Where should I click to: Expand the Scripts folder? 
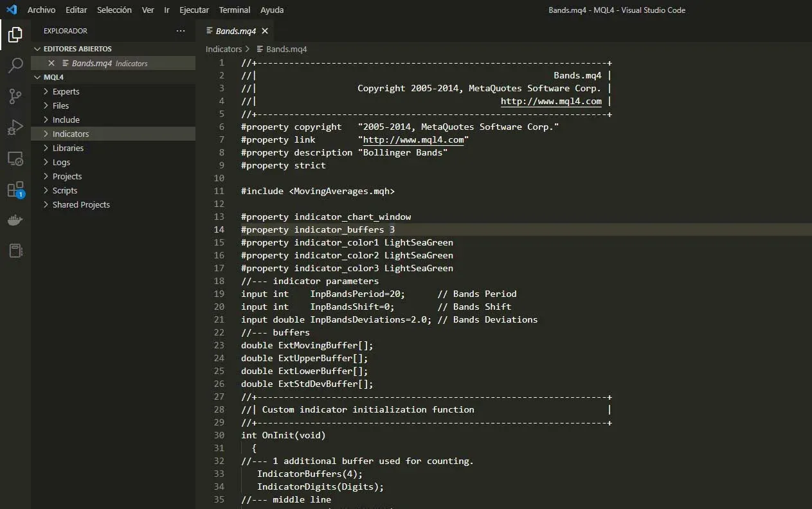[66, 190]
